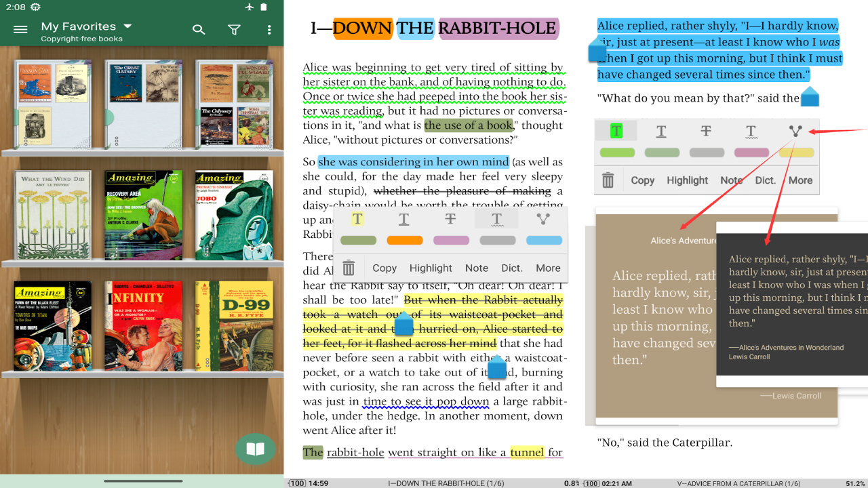Pick the bright green swatch in Caterpillar popup
This screenshot has height=488, width=868.
617,152
